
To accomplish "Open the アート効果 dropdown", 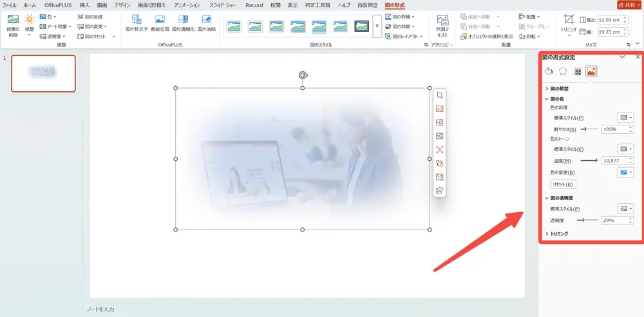I will [55, 26].
